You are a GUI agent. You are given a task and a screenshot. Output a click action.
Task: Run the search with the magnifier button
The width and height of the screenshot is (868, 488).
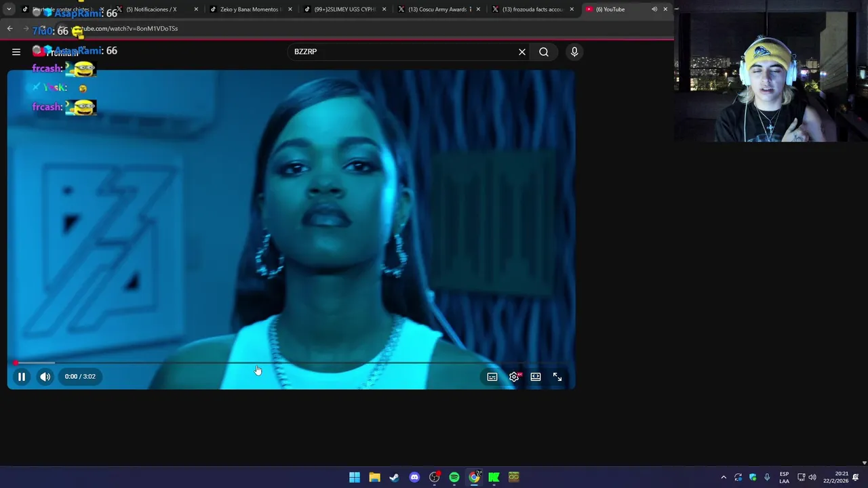pos(544,52)
